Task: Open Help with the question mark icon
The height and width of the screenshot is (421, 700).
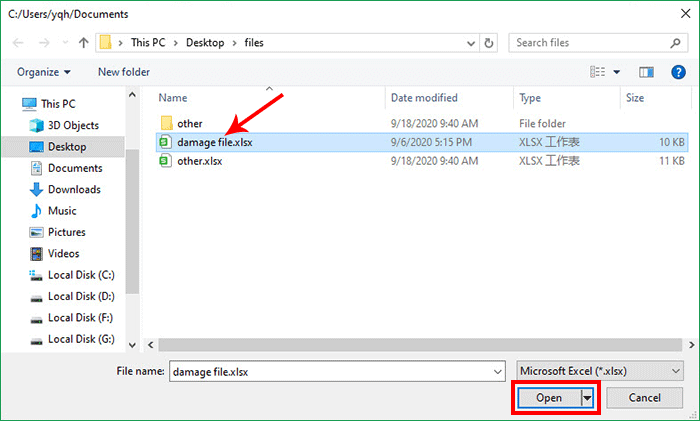Action: point(678,72)
